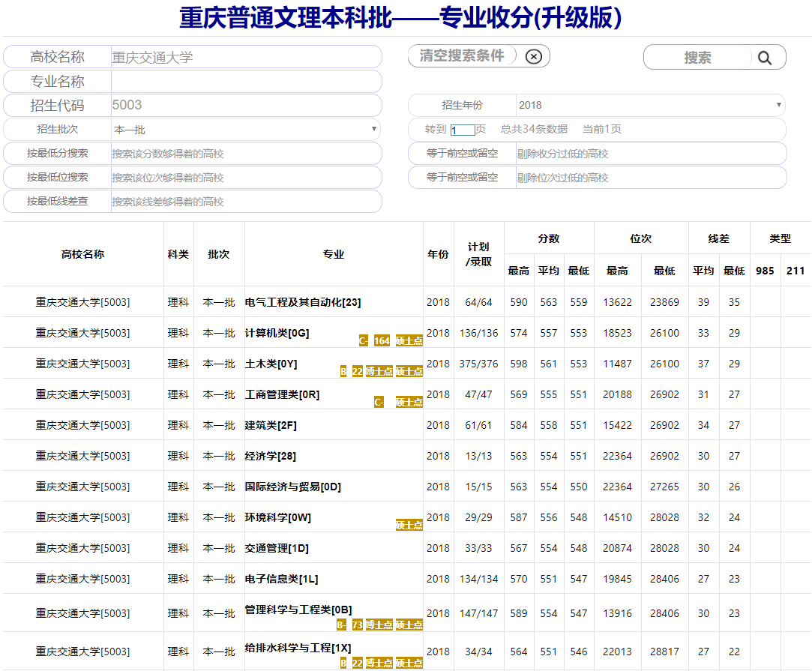Image resolution: width=812 pixels, height=671 pixels.
Task: Click the 28817 lowest rank cell
Action: tap(664, 652)
